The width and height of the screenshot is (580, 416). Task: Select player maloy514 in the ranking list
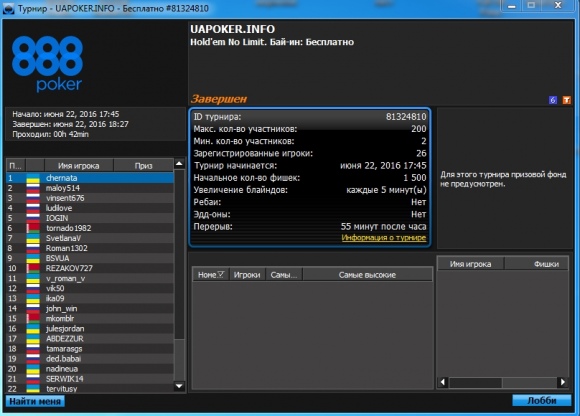click(90, 188)
